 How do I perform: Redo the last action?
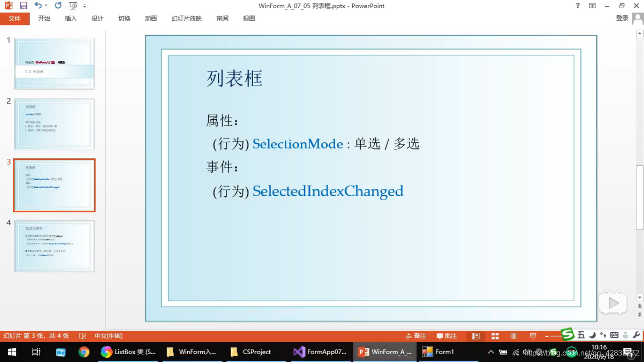58,6
